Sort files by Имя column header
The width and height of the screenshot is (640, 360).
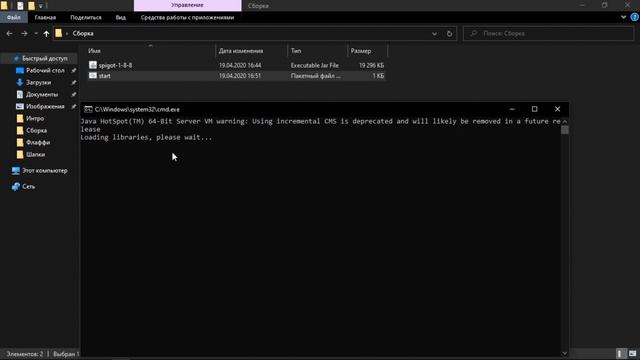(94, 51)
